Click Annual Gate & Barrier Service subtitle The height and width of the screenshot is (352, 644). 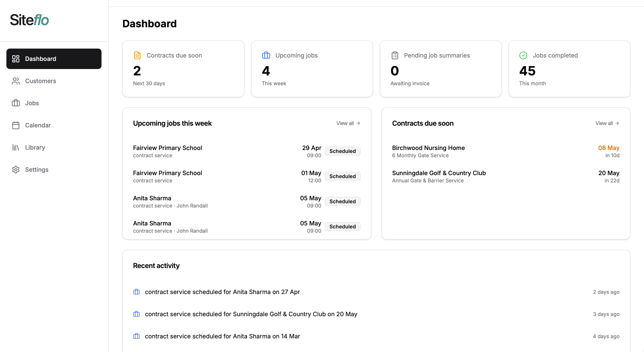click(x=428, y=181)
